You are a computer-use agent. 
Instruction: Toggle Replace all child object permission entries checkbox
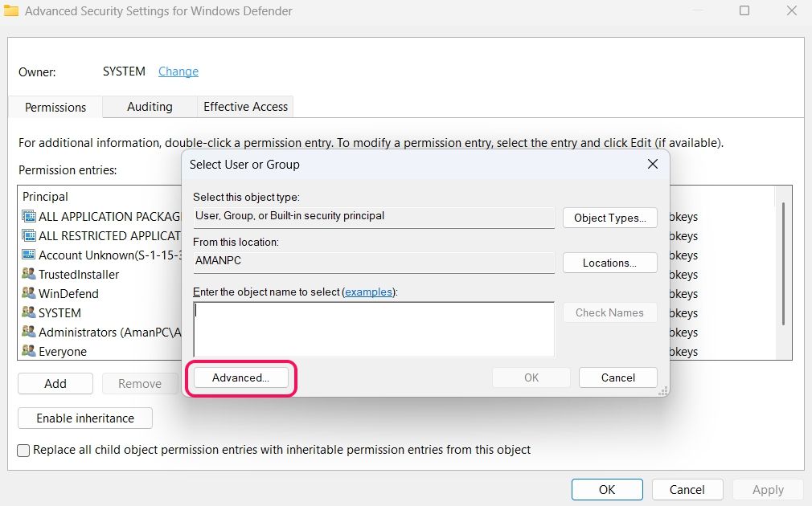[x=23, y=450]
